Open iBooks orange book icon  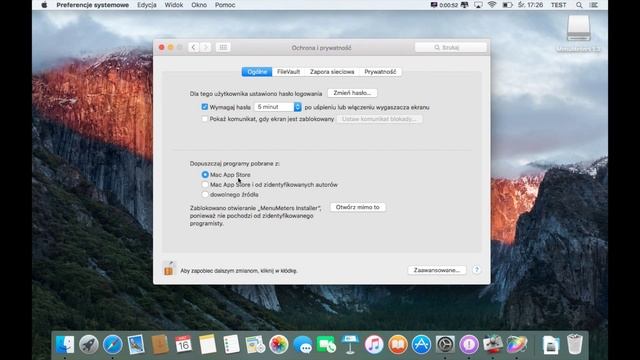click(x=398, y=344)
